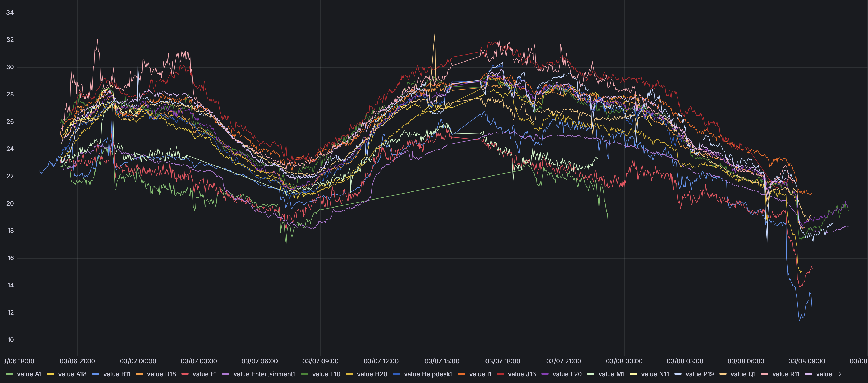868x383 pixels.
Task: Show only the value Helpdesk1 series
Action: (428, 374)
